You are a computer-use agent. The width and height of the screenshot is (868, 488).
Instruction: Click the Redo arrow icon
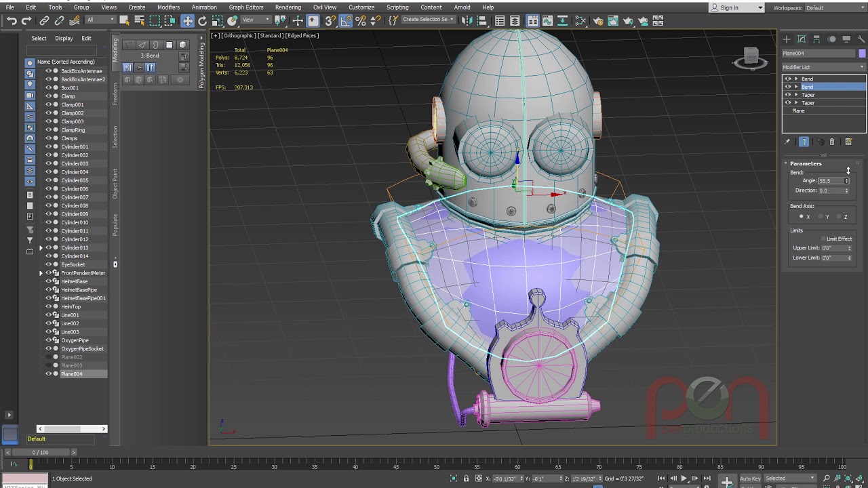[x=26, y=20]
